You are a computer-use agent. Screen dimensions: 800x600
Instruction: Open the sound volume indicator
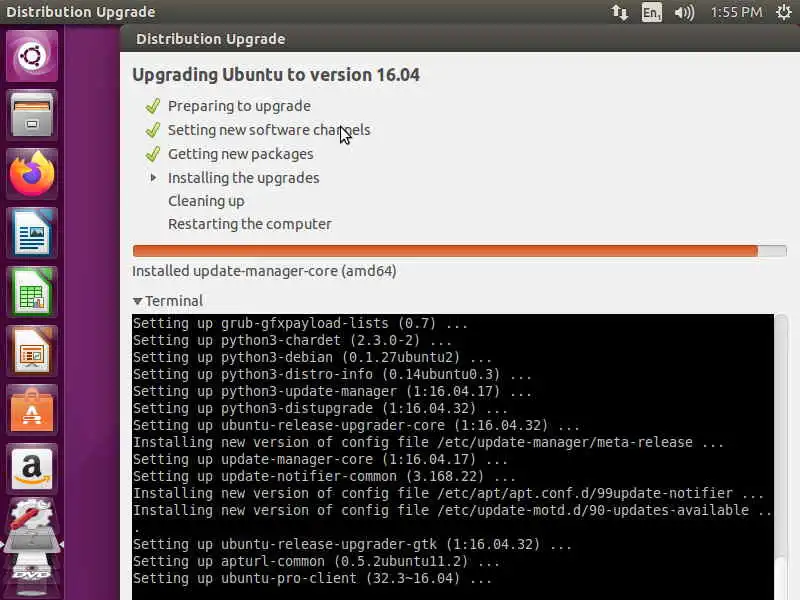click(684, 12)
